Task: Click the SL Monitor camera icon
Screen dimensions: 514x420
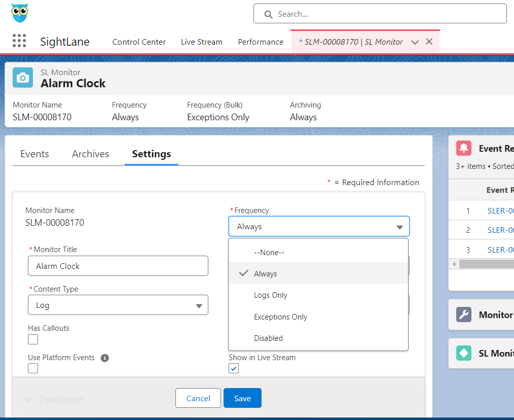Action: 23,78
